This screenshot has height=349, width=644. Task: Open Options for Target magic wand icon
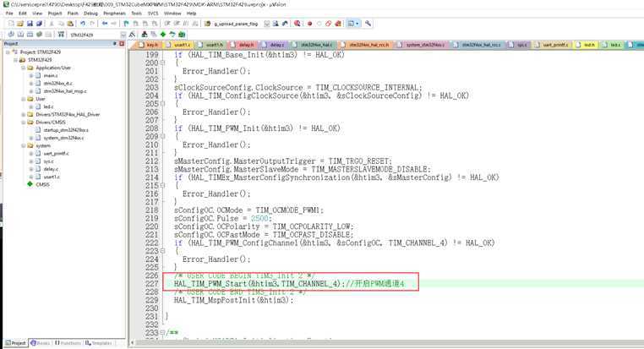coord(132,35)
